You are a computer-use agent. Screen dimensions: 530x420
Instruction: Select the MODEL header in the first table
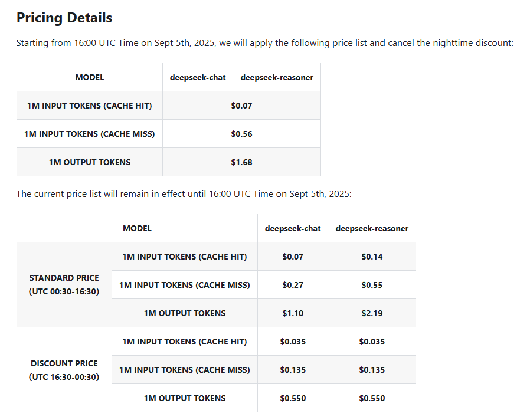(x=90, y=77)
